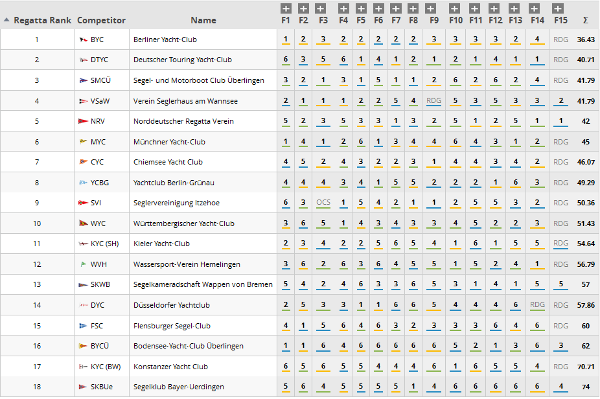Sort by the total sum Σ column
Screen dimensions: 600x399
(x=585, y=20)
